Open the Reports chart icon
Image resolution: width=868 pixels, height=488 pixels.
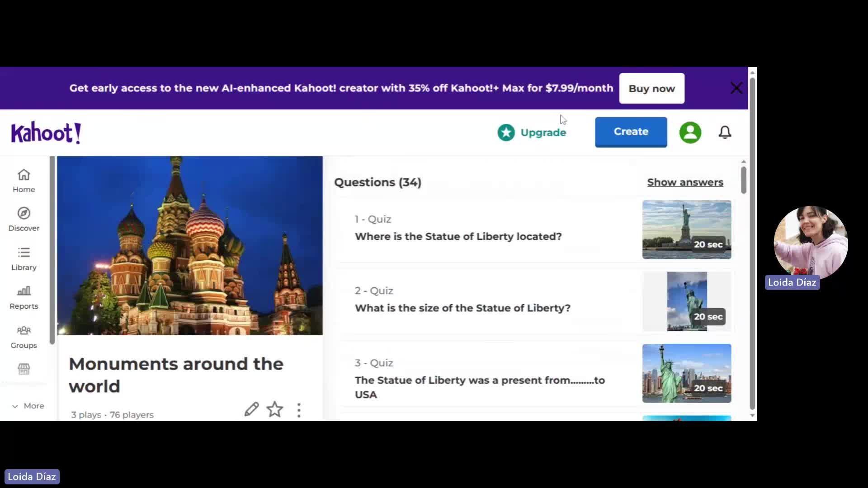[24, 297]
